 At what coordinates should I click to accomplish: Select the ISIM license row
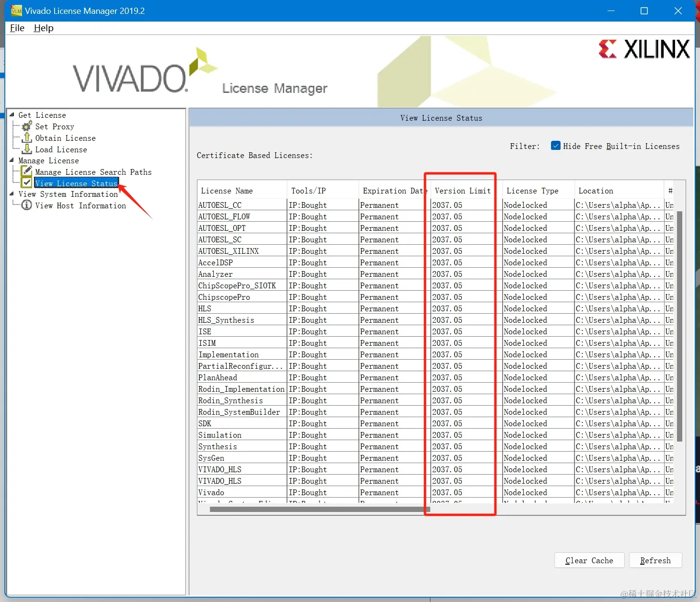[435, 343]
